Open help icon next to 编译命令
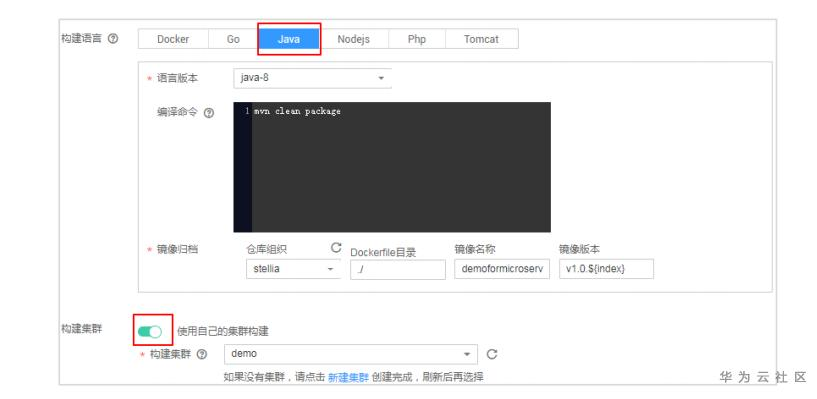Viewport: 817px width, 399px height. tap(208, 113)
